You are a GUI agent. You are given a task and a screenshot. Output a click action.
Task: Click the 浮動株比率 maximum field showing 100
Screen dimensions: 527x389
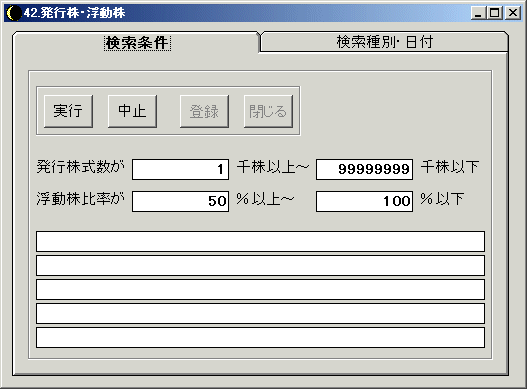pos(364,201)
